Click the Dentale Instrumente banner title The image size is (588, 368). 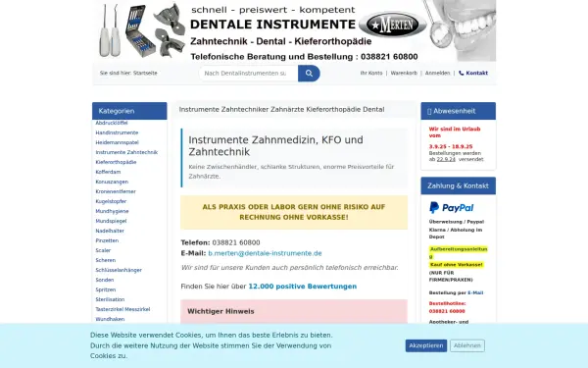[x=272, y=25]
